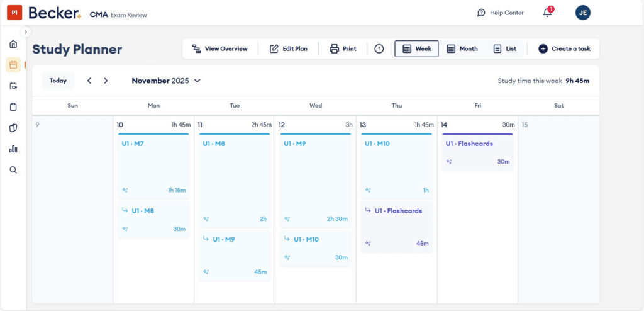Click sparkle icon on U1 · M7 card
The width and height of the screenshot is (644, 311).
pos(125,190)
